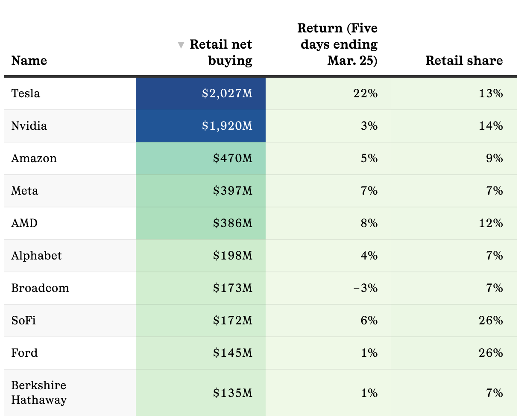
Task: Click the $2,027M net buying value
Action: (227, 93)
